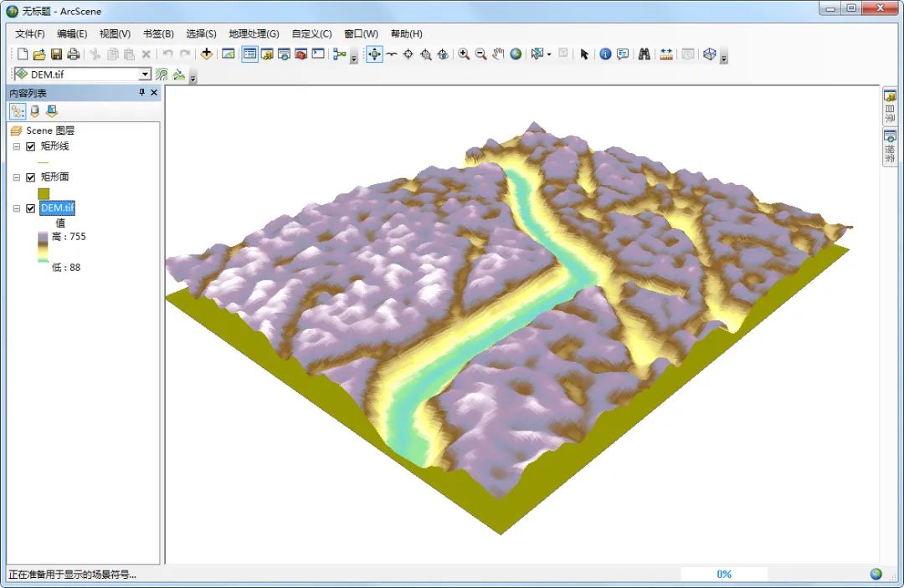This screenshot has width=904, height=588.
Task: Print the scene with the printer icon
Action: [73, 54]
